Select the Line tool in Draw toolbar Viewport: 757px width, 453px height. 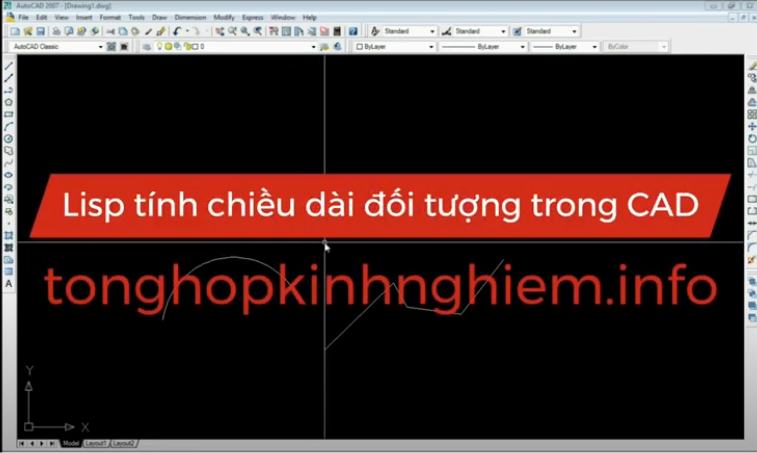[x=9, y=66]
